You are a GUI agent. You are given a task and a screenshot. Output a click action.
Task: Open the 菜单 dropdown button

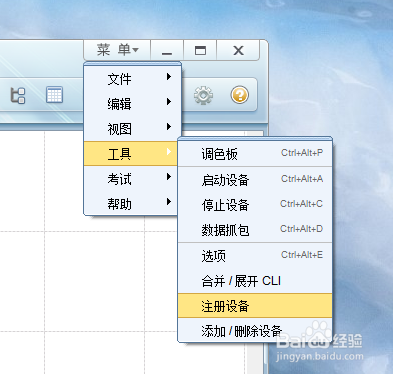(x=117, y=50)
